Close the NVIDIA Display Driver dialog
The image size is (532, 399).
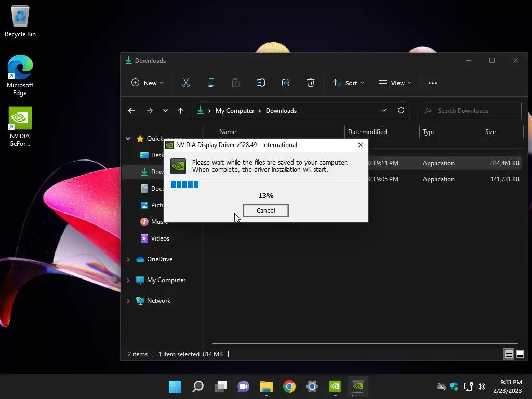361,145
